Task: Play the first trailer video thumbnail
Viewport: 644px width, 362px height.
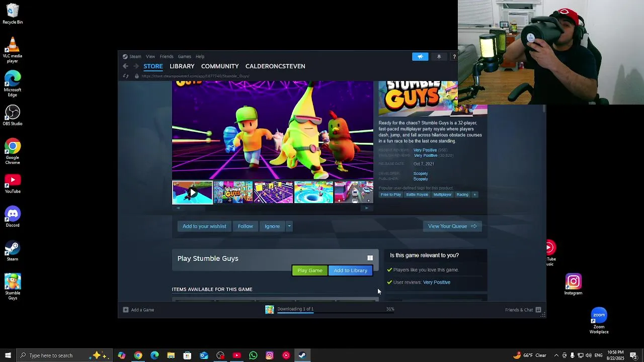Action: 192,193
